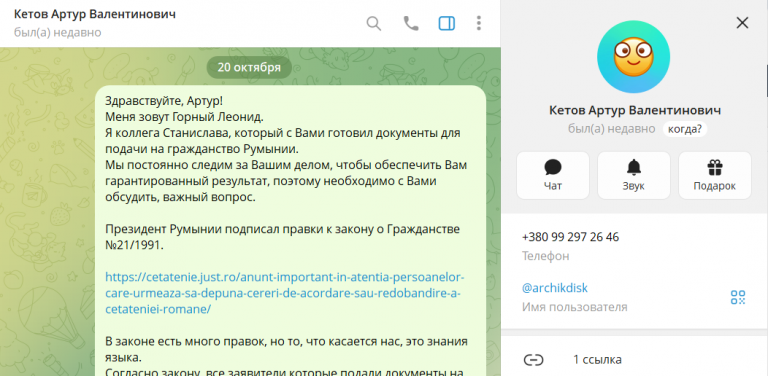Image resolution: width=768 pixels, height=376 pixels.
Task: Copy the phone number +380 99 297 26 46
Action: (571, 237)
